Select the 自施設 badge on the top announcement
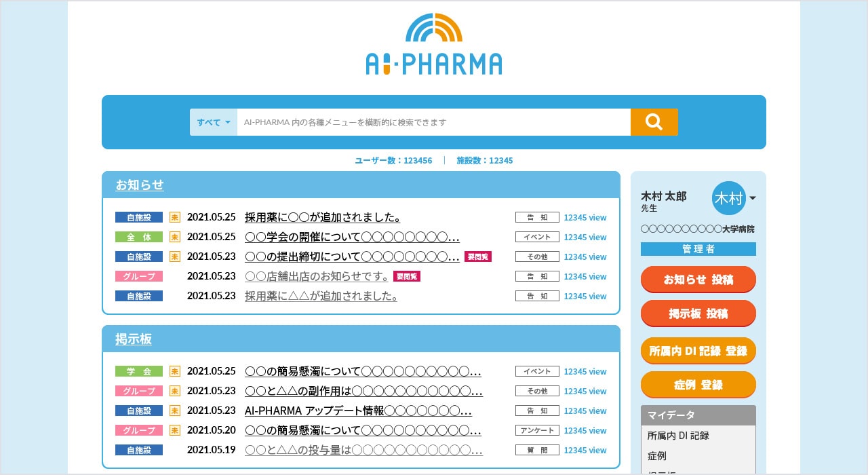 pyautogui.click(x=138, y=217)
